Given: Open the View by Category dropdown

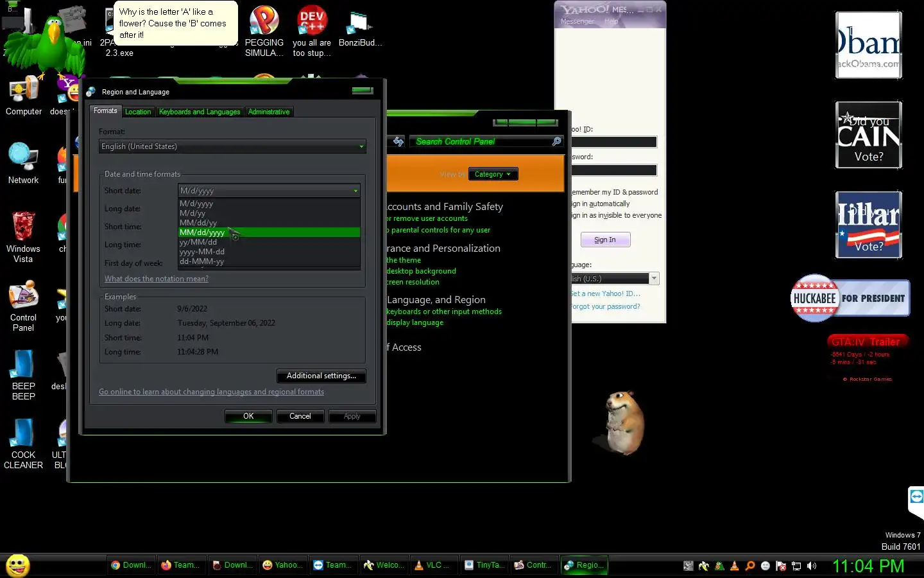Looking at the screenshot, I should point(493,174).
